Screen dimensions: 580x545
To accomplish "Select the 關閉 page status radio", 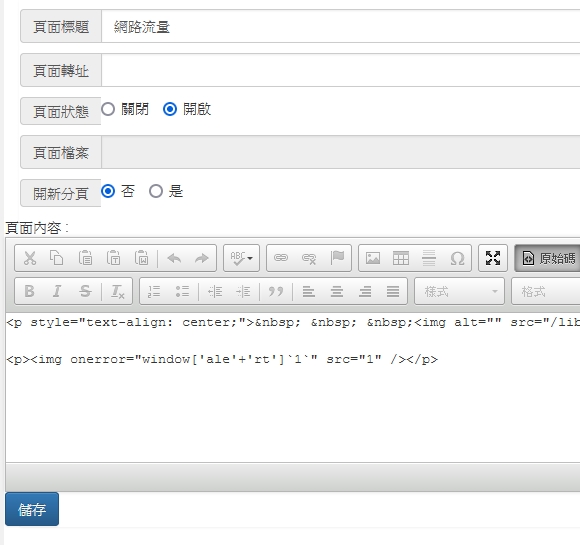I will [108, 109].
